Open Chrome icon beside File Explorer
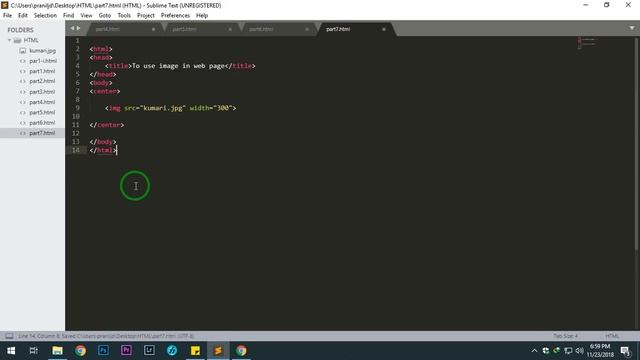This screenshot has width=640, height=360. pyautogui.click(x=80, y=351)
